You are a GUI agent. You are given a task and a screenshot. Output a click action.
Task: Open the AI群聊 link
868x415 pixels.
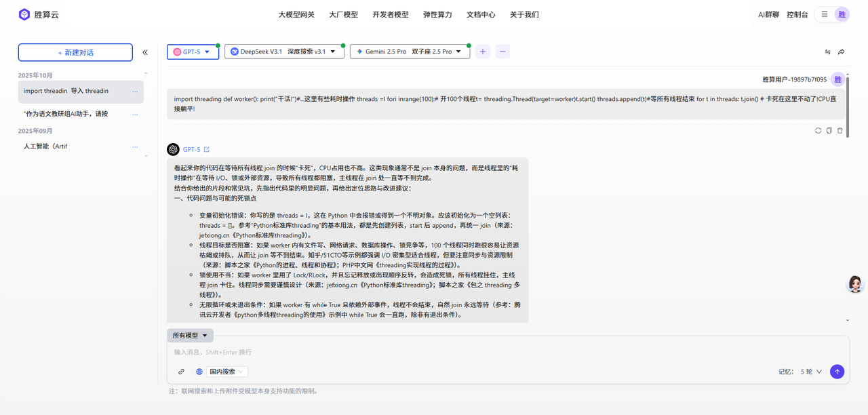(x=768, y=14)
